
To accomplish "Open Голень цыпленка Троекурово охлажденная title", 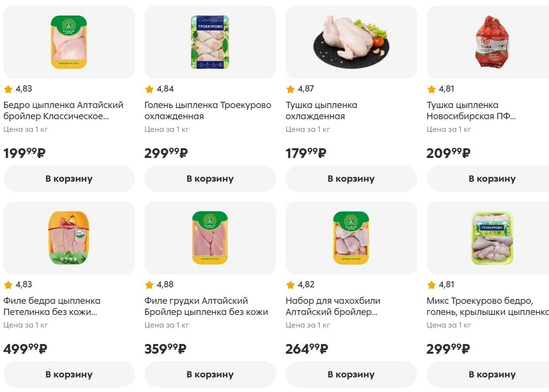I will tap(208, 111).
